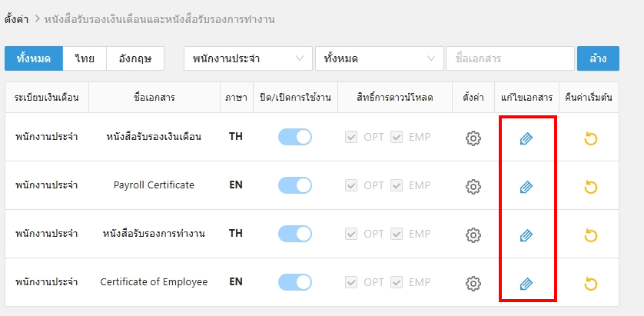The image size is (644, 316).
Task: Click edit pencil for Payroll Certificate
Action: coord(526,187)
